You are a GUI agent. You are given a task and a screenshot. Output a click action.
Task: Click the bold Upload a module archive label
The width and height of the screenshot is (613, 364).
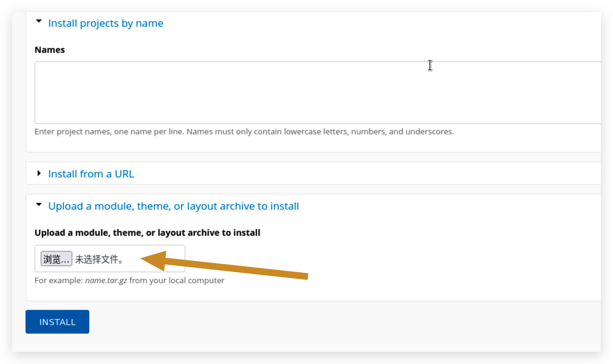tap(147, 232)
